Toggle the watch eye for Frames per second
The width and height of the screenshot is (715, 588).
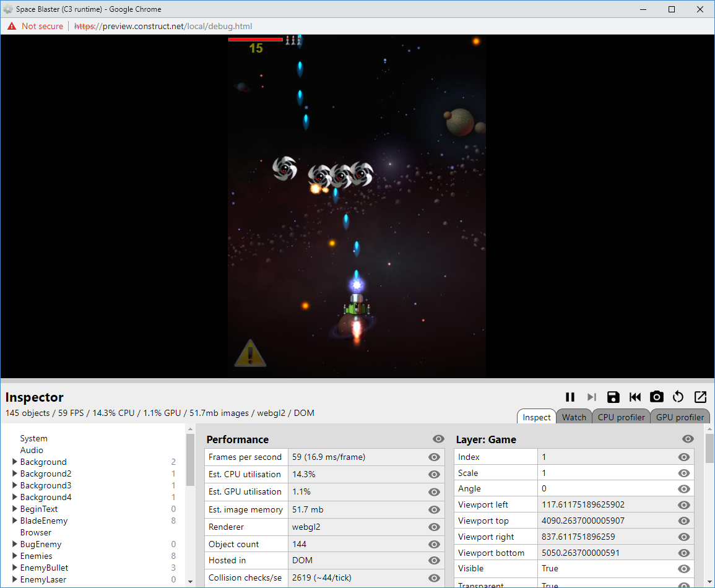pyautogui.click(x=434, y=457)
